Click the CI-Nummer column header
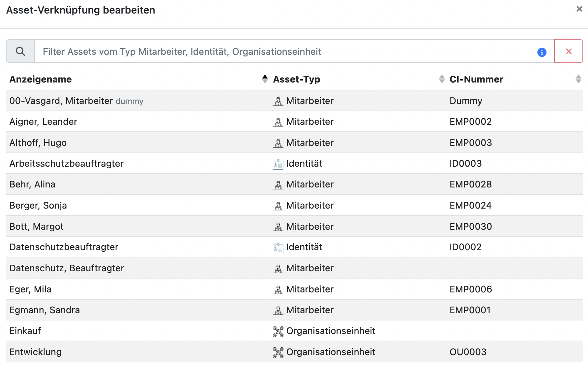Viewport: 588px width, 367px height. pyautogui.click(x=476, y=79)
